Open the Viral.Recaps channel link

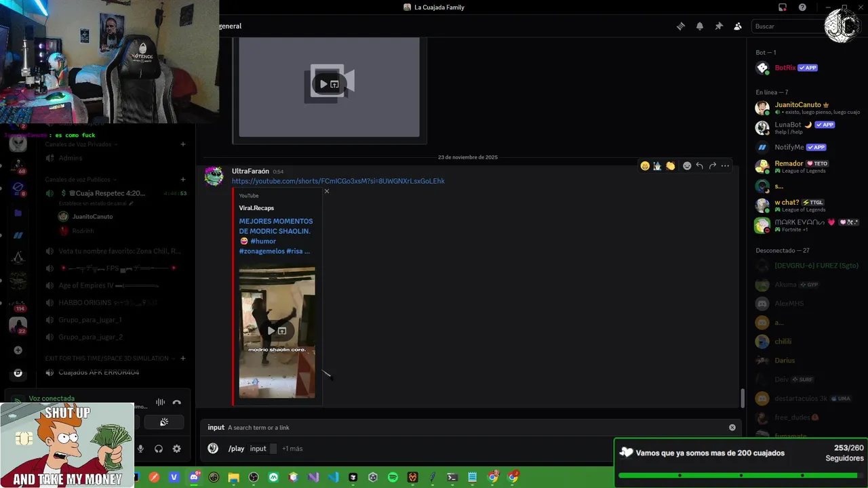click(x=256, y=208)
